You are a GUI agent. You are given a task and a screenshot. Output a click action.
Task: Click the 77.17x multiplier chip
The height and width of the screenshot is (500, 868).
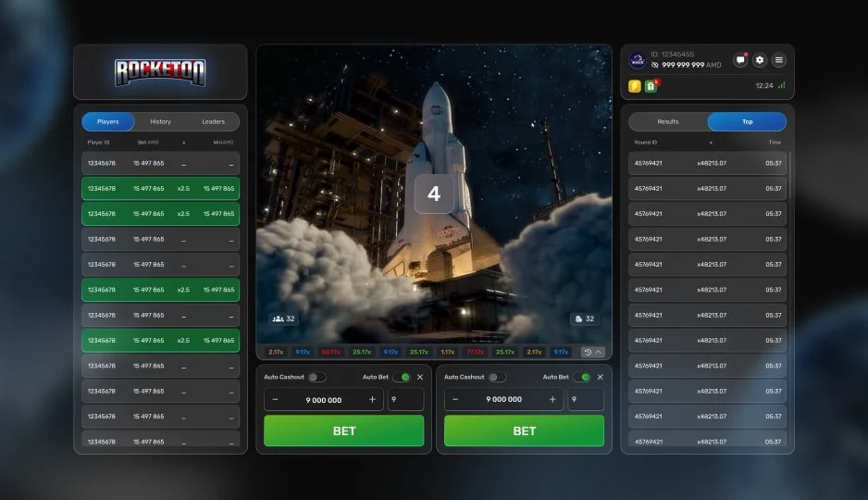476,352
